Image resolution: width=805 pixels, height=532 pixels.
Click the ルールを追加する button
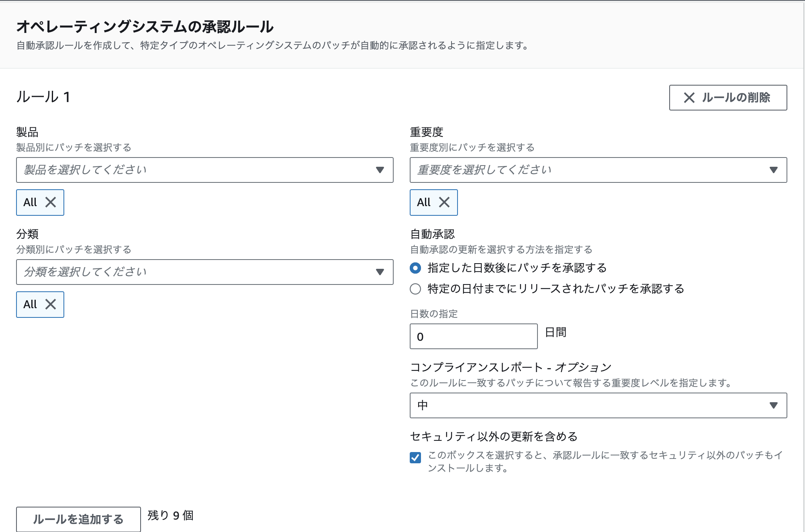[78, 519]
